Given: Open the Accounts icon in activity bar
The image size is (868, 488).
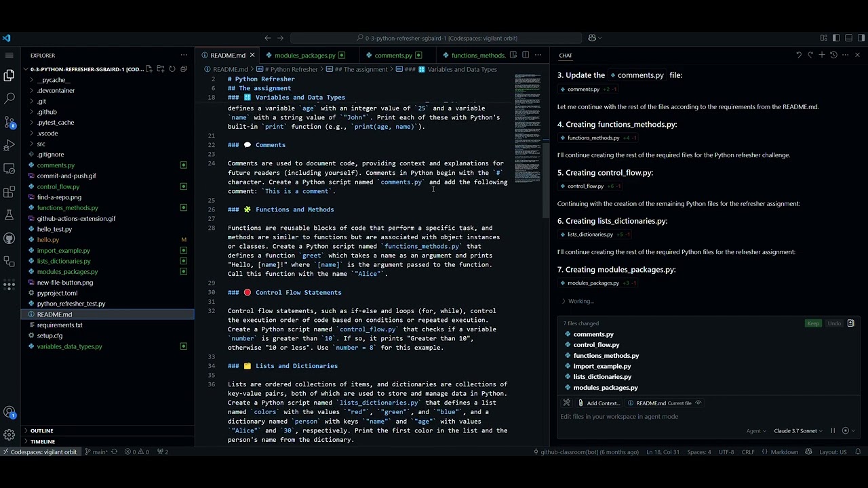Looking at the screenshot, I should point(9,412).
